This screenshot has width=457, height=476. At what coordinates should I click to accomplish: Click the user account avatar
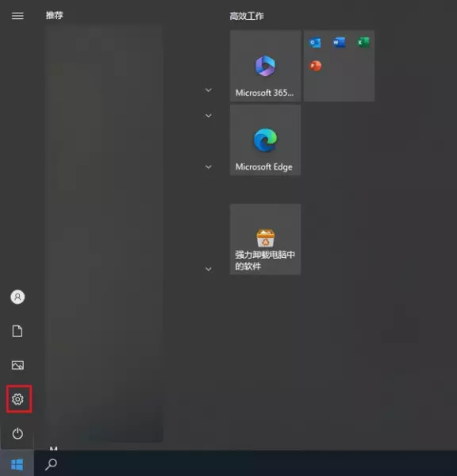pyautogui.click(x=17, y=297)
